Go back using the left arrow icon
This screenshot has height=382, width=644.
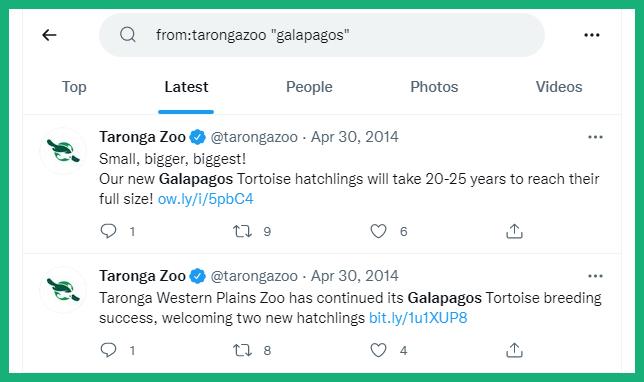49,35
